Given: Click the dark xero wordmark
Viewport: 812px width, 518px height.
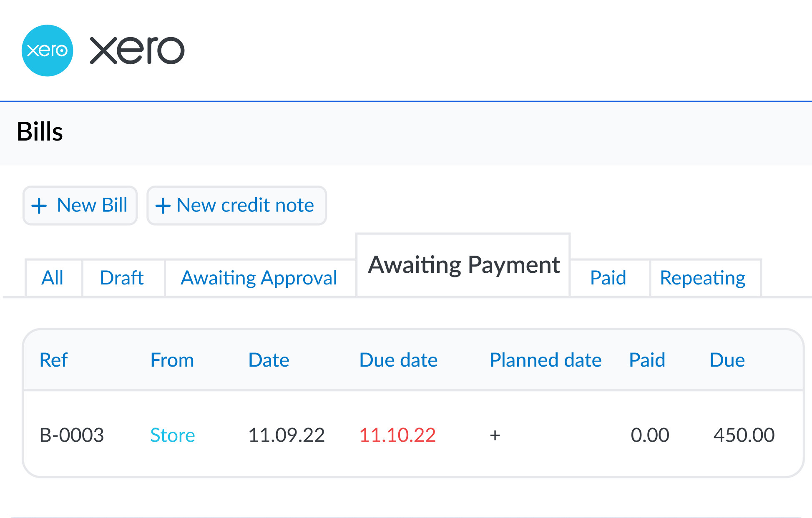Looking at the screenshot, I should (137, 50).
